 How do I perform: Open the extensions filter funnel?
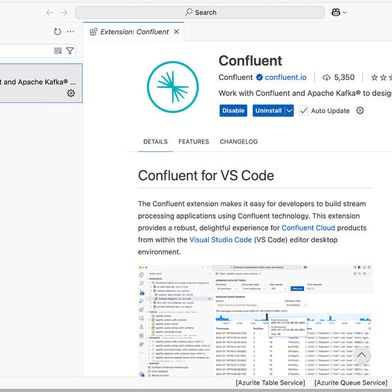[x=70, y=51]
